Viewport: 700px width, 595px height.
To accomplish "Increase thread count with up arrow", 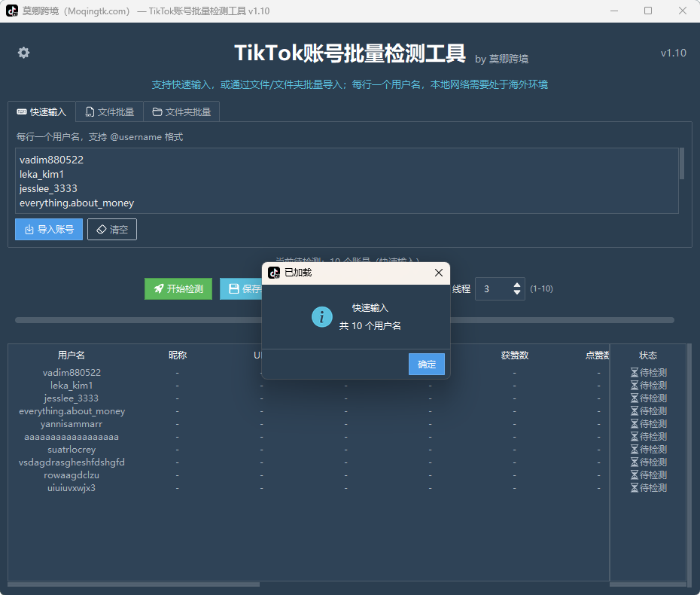I will [517, 285].
